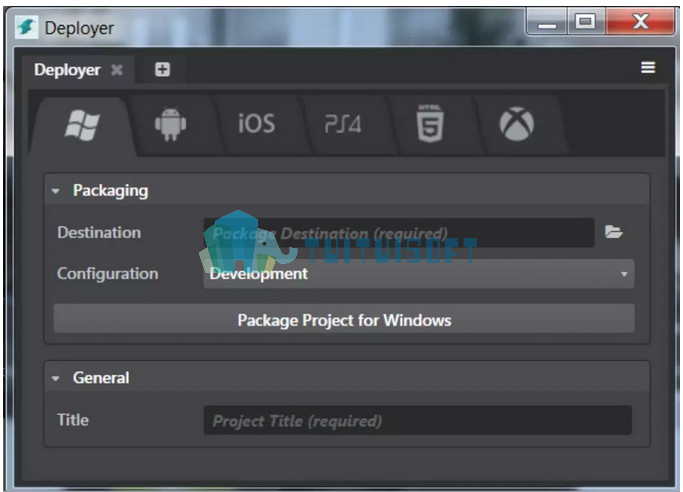Switch to the HTML5 platform tab
683x492 pixels.
[430, 124]
